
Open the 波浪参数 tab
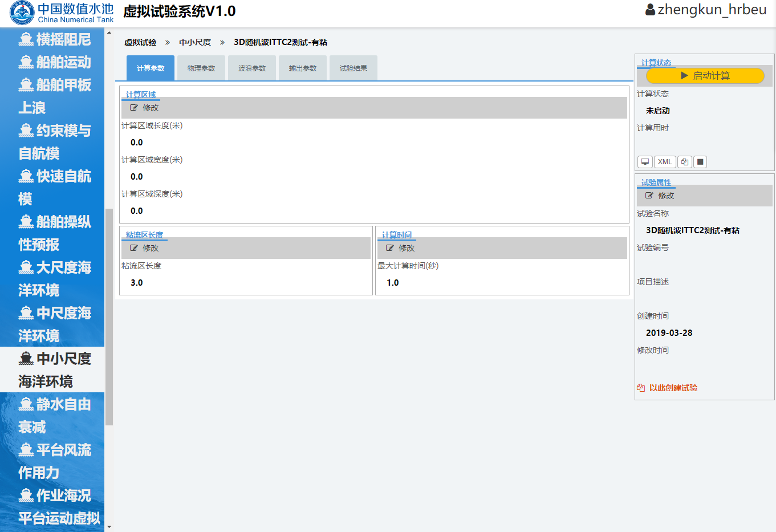[x=252, y=68]
